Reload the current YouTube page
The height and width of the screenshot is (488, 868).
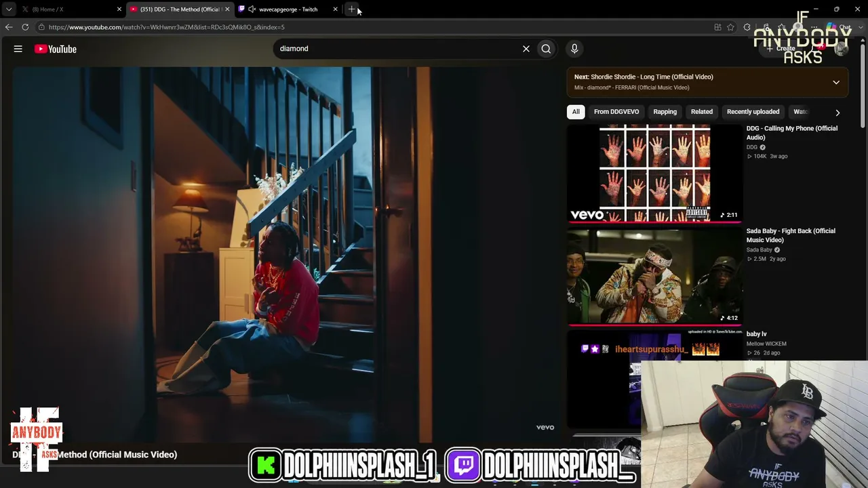point(25,27)
